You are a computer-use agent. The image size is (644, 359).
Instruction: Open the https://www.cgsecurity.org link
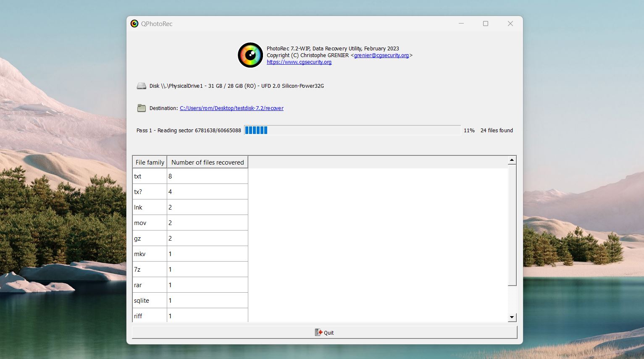[299, 62]
